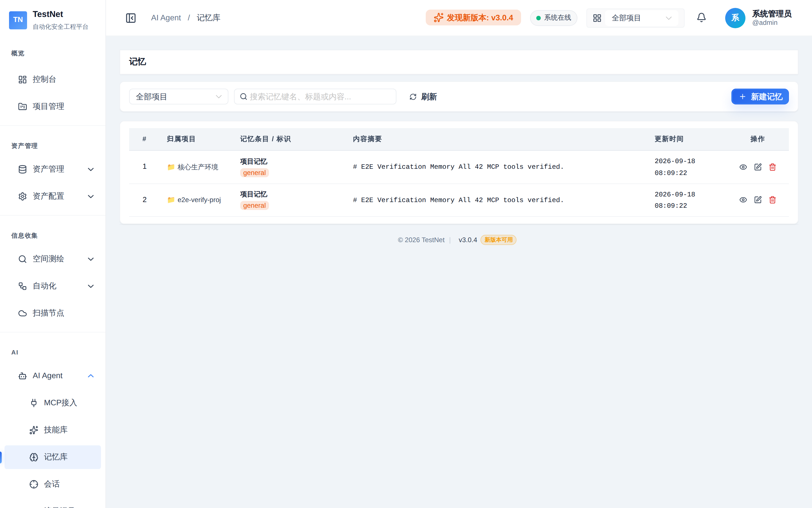
Task: Click the folder icon for e2e-verify-proj
Action: pyautogui.click(x=171, y=200)
